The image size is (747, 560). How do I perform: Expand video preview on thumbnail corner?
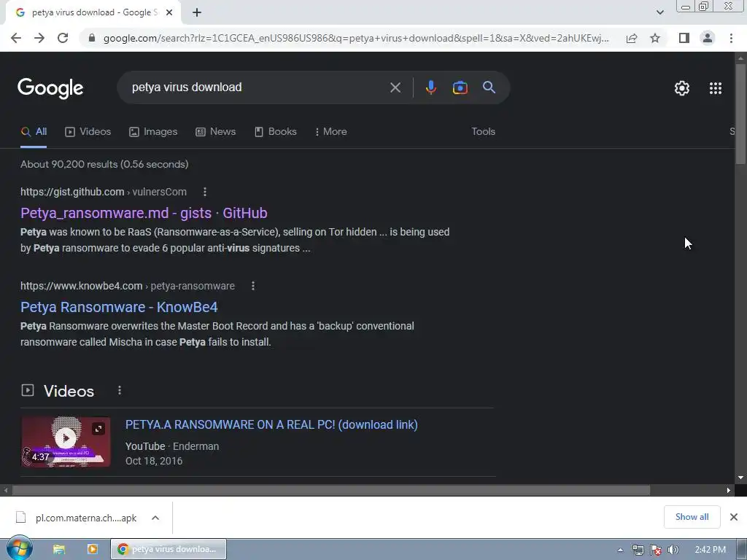point(98,429)
